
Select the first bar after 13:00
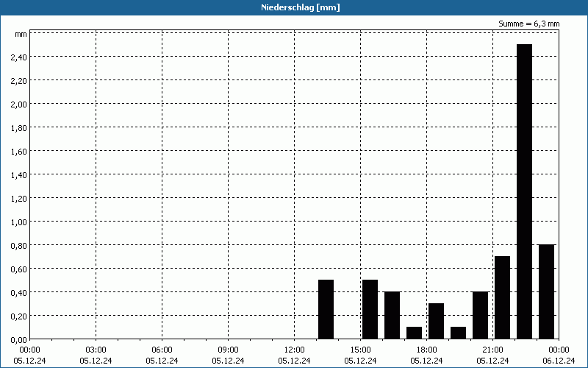tap(326, 309)
